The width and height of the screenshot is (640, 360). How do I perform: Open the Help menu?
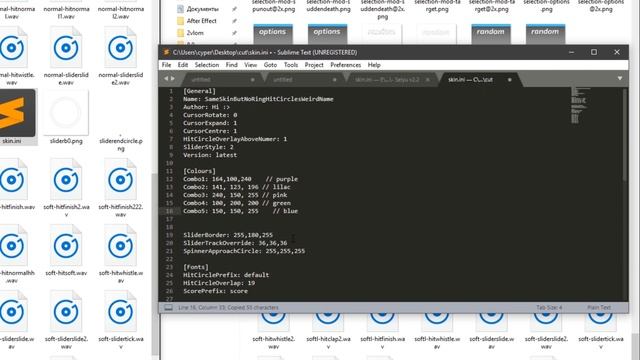[374, 65]
